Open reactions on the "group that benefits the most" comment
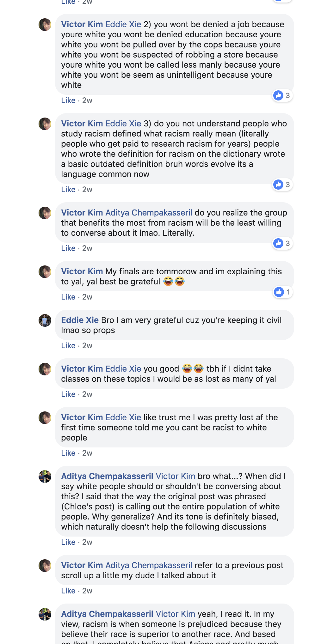The width and height of the screenshot is (315, 644). coord(282,243)
